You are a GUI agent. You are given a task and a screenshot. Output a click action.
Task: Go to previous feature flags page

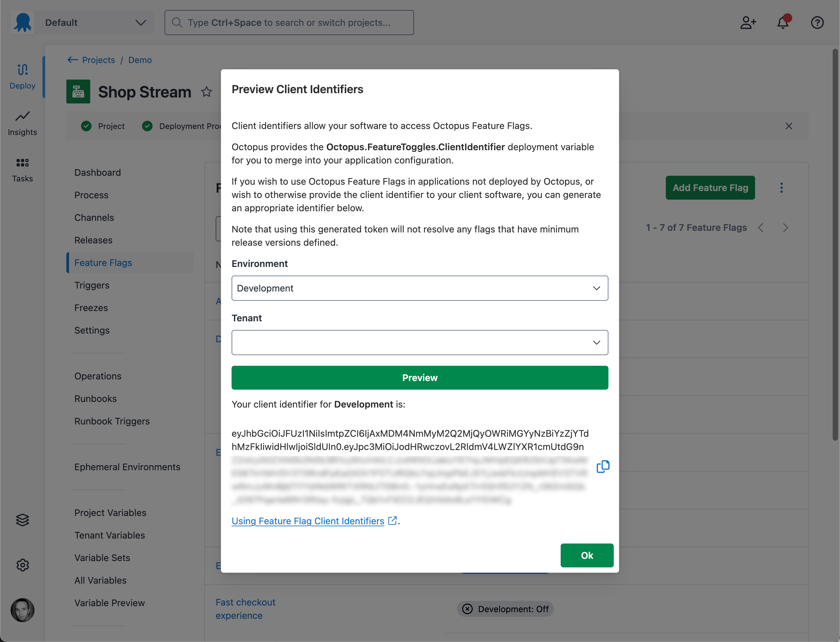coord(761,228)
